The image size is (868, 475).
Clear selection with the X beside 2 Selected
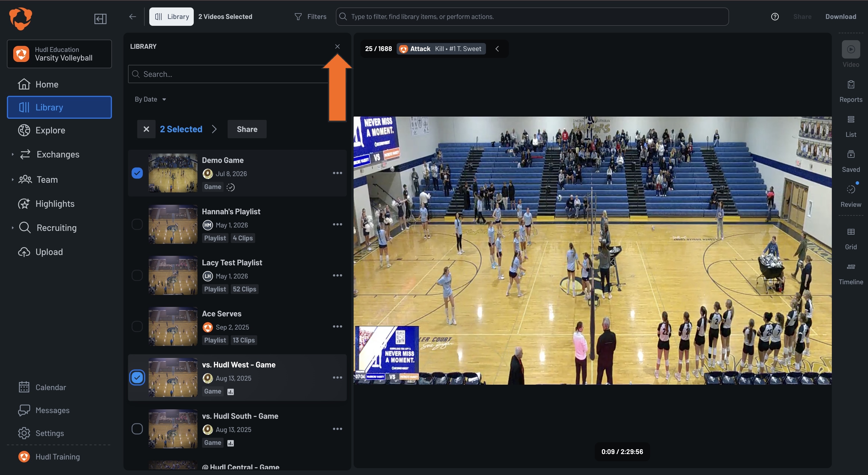[x=146, y=129]
